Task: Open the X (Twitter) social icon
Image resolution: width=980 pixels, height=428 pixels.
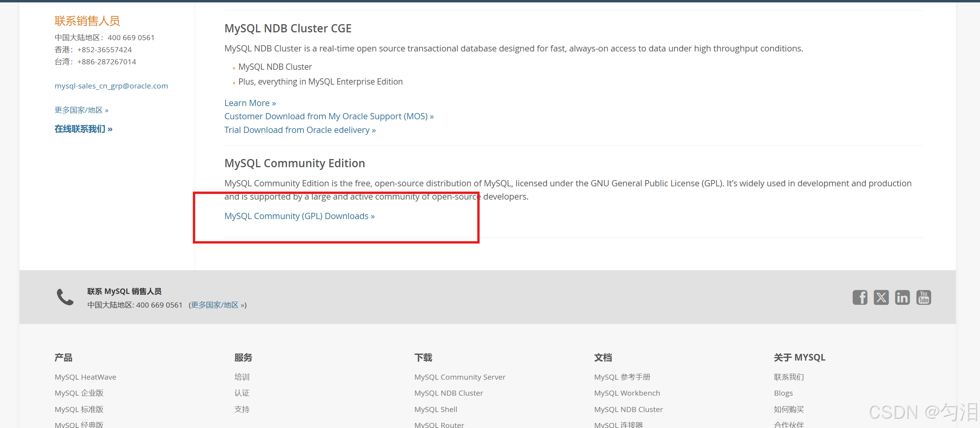Action: (x=881, y=297)
